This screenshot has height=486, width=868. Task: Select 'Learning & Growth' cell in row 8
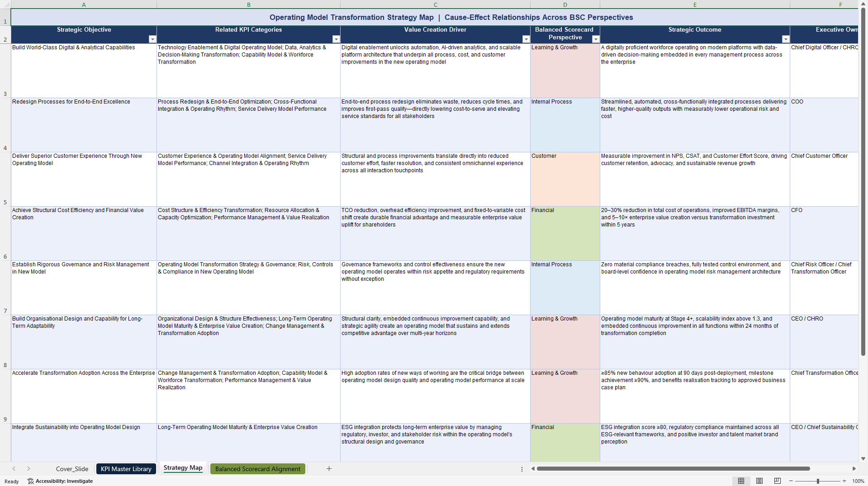click(x=565, y=342)
